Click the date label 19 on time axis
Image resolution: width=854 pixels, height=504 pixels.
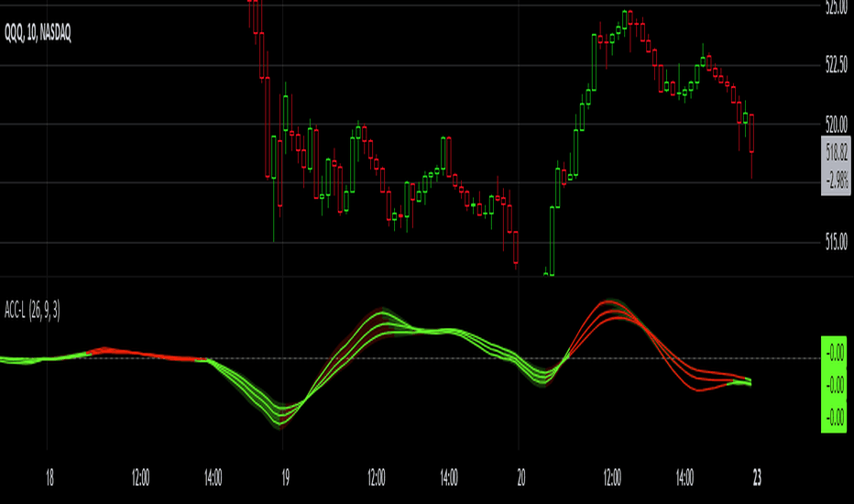click(285, 477)
